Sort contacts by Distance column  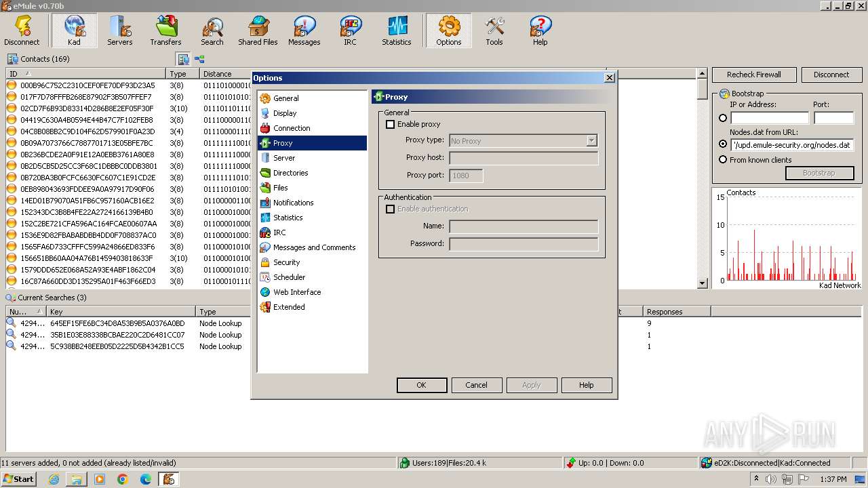226,74
